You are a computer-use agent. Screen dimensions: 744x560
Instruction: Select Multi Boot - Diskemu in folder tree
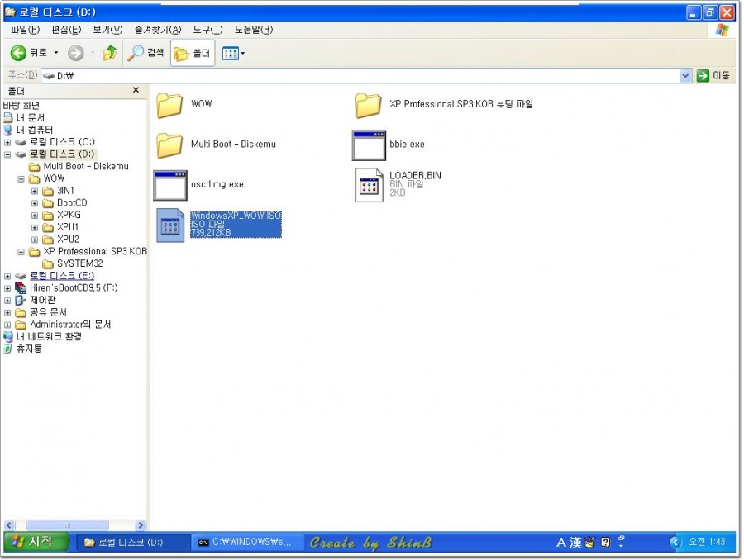pyautogui.click(x=86, y=167)
